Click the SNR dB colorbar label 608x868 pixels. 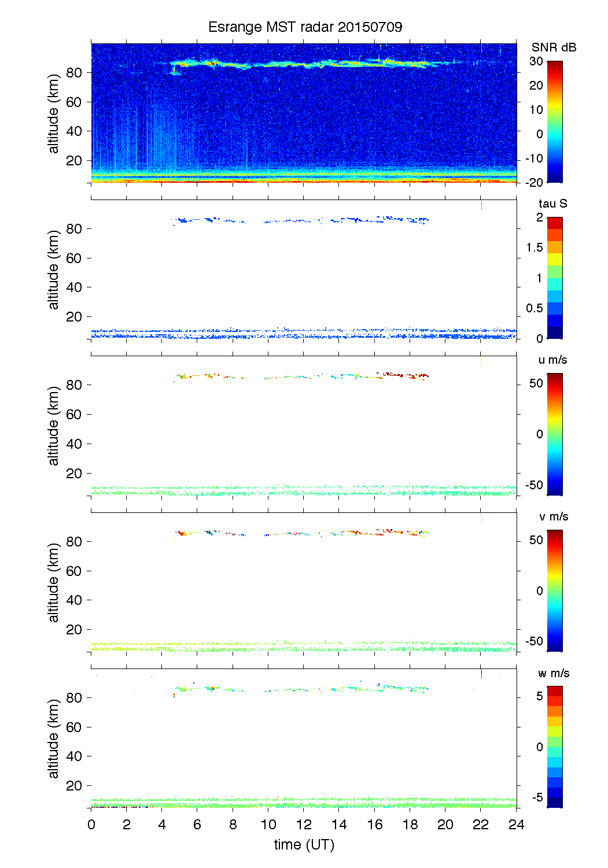click(554, 47)
